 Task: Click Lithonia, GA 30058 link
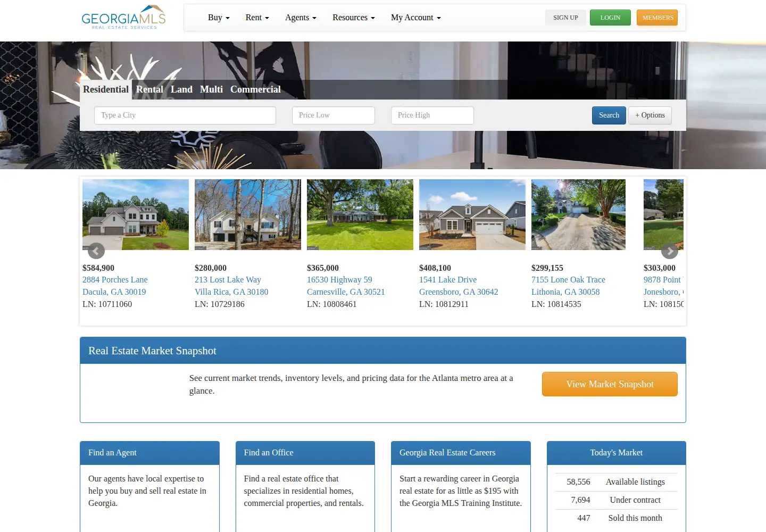[x=565, y=292]
